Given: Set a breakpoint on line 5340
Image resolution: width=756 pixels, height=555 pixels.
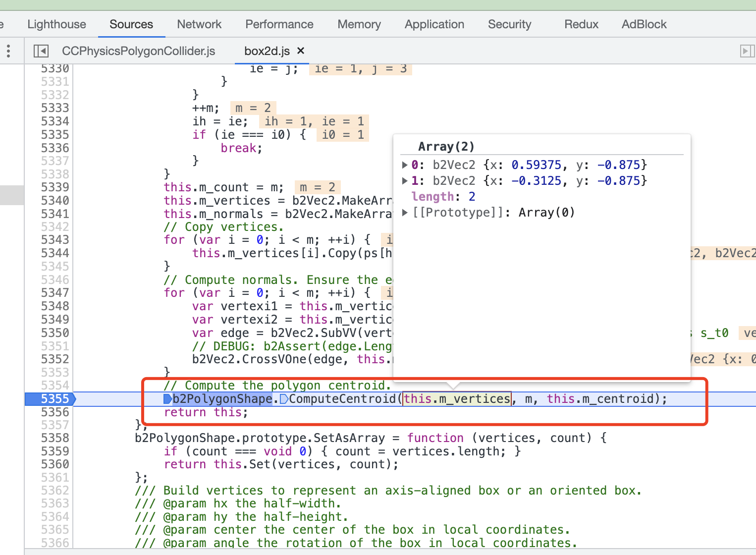Looking at the screenshot, I should coord(54,201).
